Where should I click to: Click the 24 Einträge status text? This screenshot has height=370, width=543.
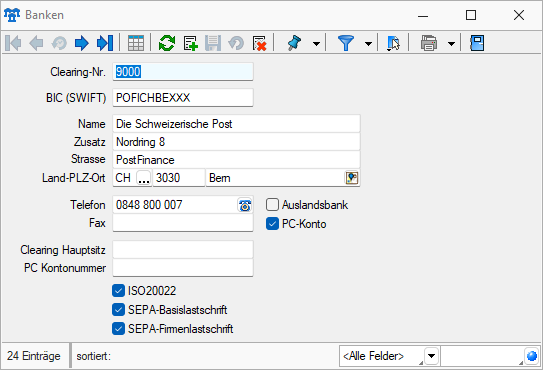[34, 356]
